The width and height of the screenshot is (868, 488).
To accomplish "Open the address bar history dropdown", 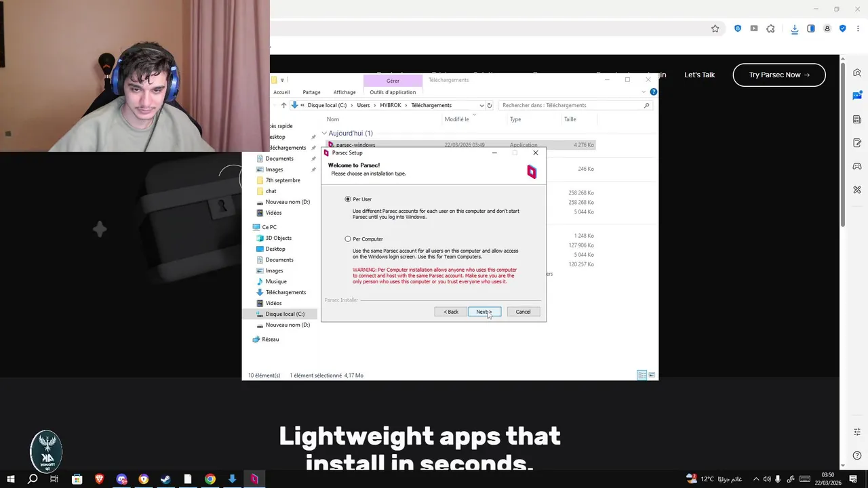I will 481,105.
